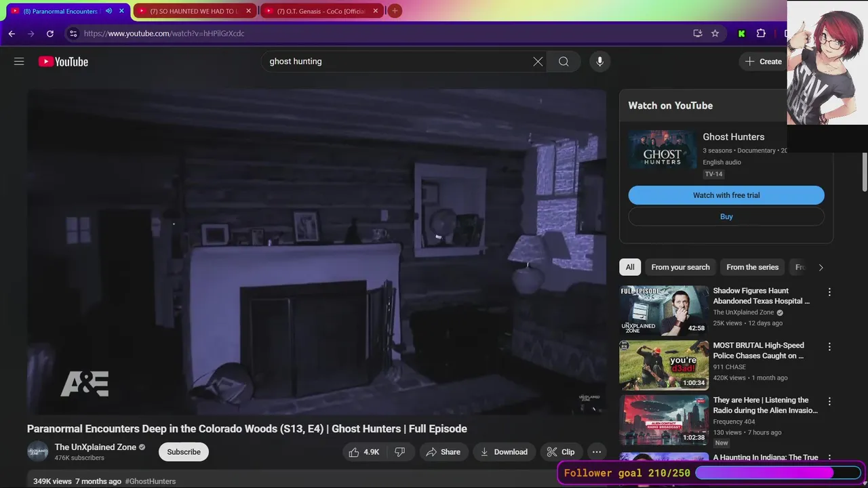Open They are Here radio broadcast thumbnail
Image resolution: width=868 pixels, height=488 pixels.
(664, 420)
